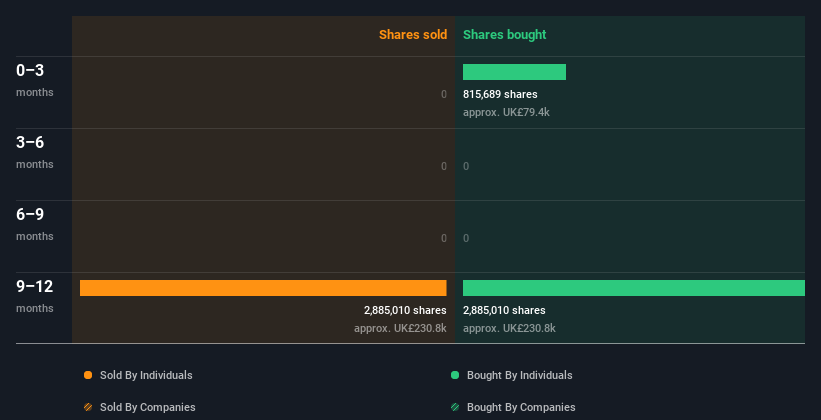The image size is (821, 420).
Task: Click the orange 9–12 months sold bar
Action: tap(263, 288)
